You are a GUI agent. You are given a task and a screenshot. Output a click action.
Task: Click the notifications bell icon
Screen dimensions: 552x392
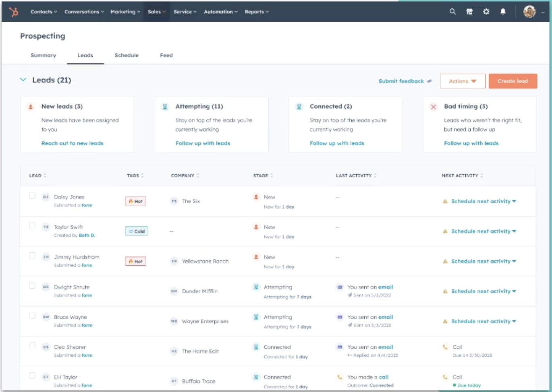coord(503,12)
